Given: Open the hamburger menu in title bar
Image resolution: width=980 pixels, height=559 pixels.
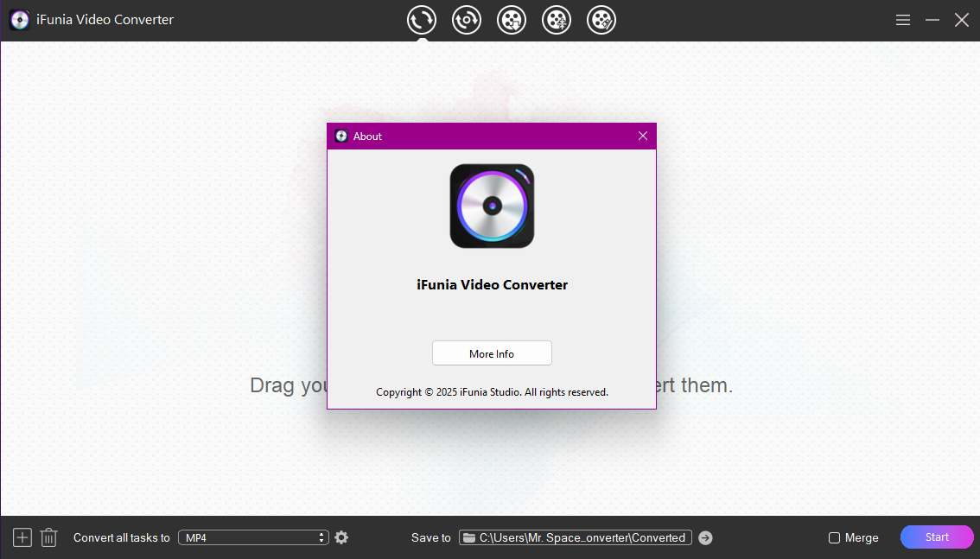Looking at the screenshot, I should (902, 20).
